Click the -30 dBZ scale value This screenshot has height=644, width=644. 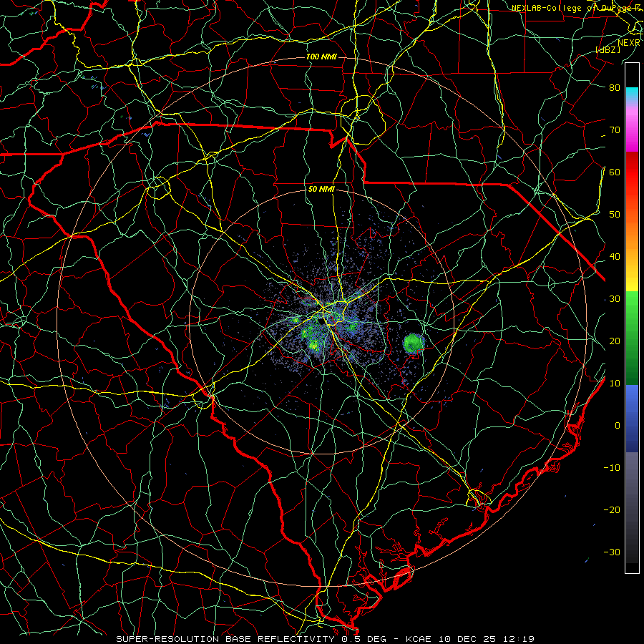(612, 552)
